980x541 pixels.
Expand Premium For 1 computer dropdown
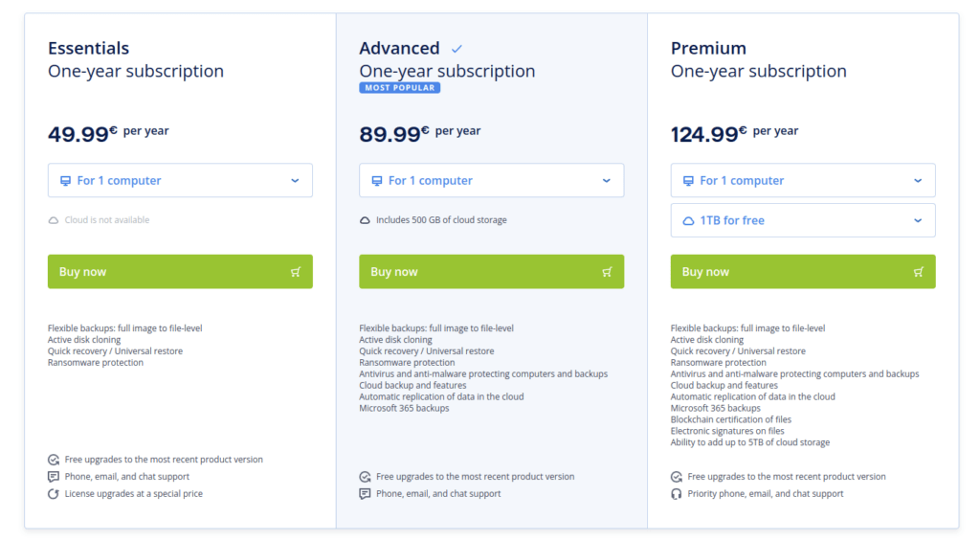click(803, 180)
